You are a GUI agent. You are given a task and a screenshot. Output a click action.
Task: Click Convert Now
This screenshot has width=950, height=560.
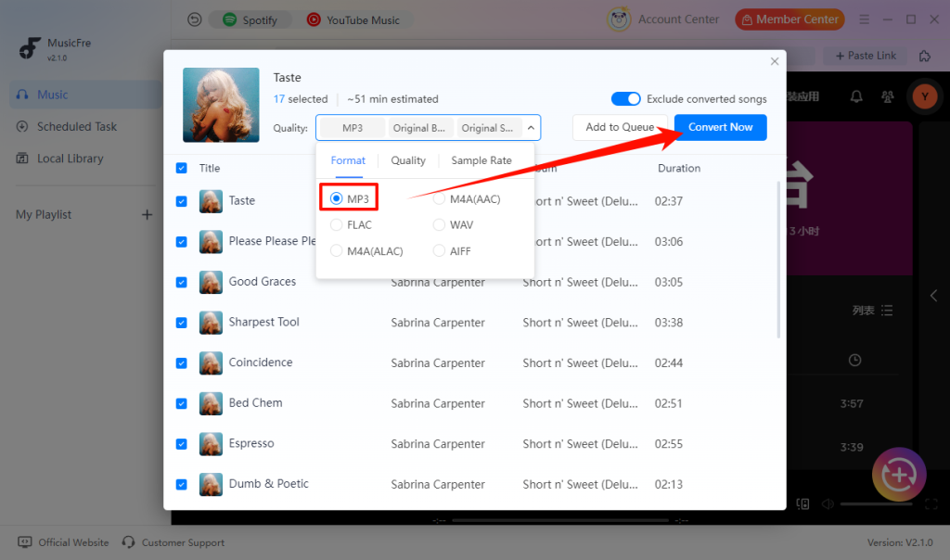tap(720, 127)
